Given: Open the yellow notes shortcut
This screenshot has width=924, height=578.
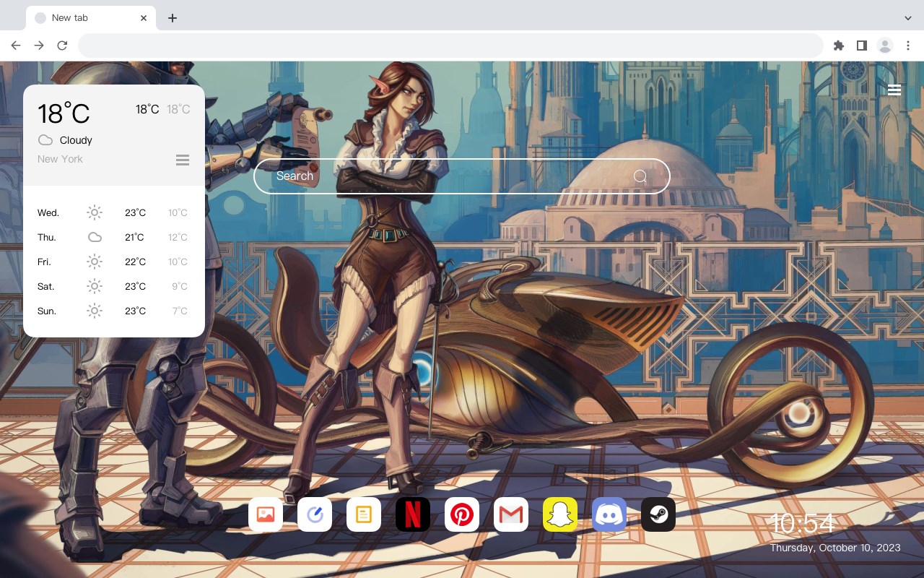Looking at the screenshot, I should (364, 514).
